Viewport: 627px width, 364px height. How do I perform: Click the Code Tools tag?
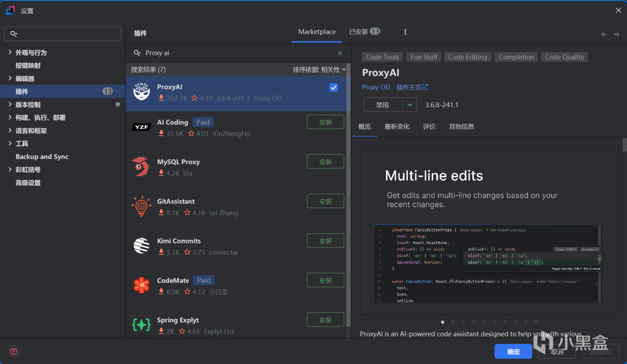point(383,57)
